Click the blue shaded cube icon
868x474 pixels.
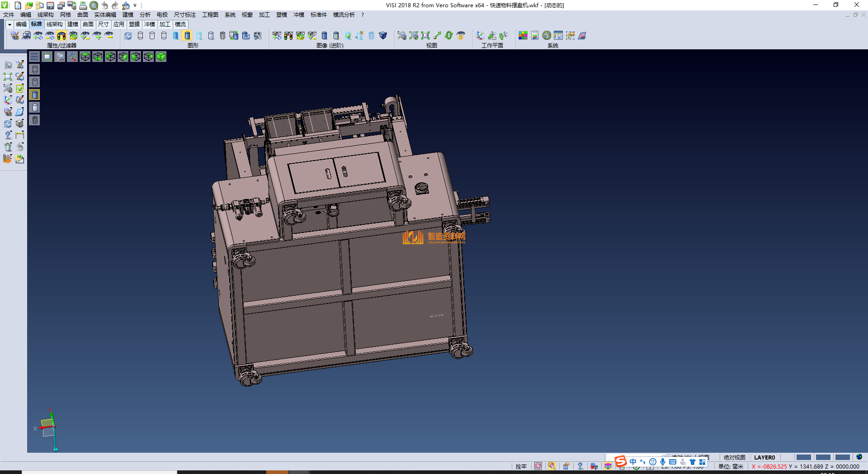coord(383,36)
